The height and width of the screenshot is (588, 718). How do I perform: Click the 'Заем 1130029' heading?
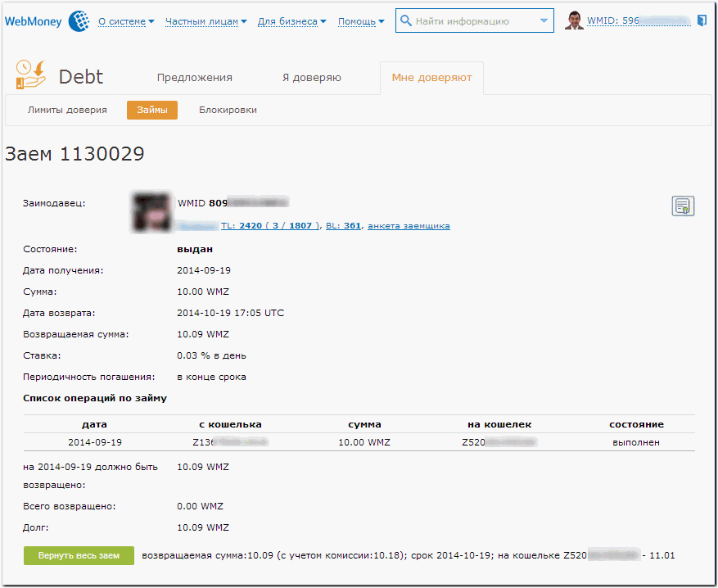tap(75, 154)
